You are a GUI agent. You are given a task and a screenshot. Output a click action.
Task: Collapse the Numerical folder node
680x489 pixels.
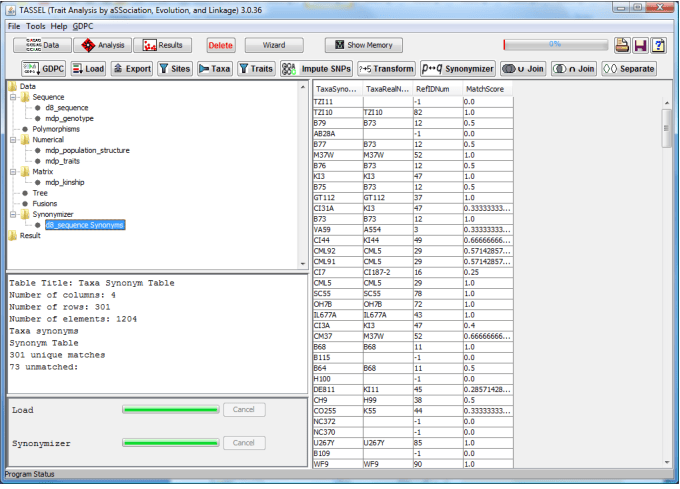(x=13, y=140)
